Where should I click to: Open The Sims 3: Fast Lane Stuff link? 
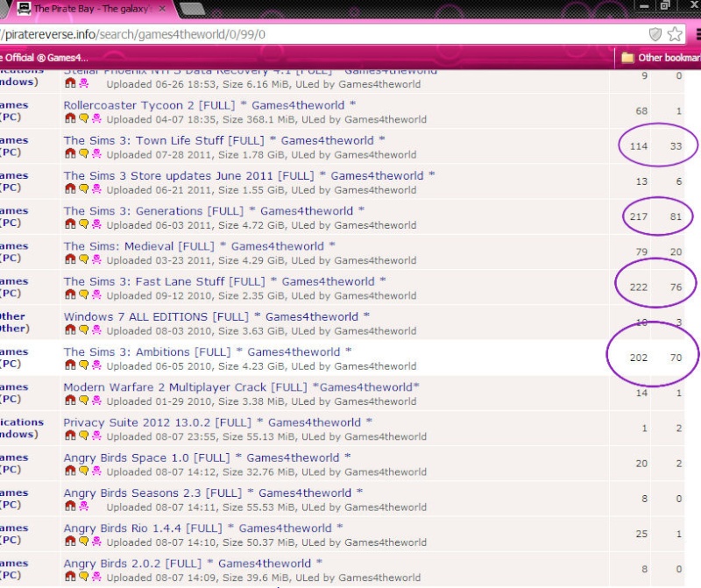coord(225,281)
